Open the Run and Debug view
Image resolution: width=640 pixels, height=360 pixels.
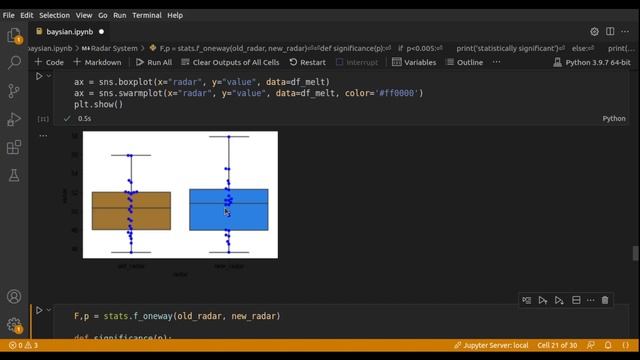[x=14, y=119]
